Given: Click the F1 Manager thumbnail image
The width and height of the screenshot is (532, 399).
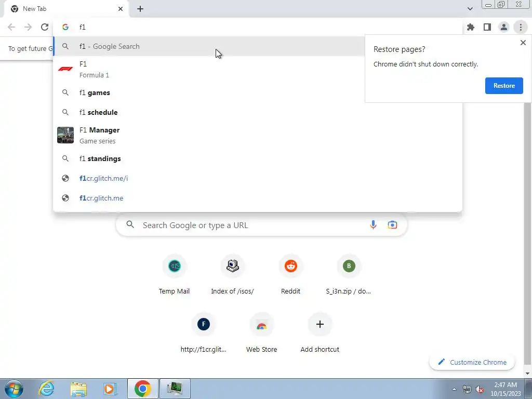Looking at the screenshot, I should coord(65,135).
